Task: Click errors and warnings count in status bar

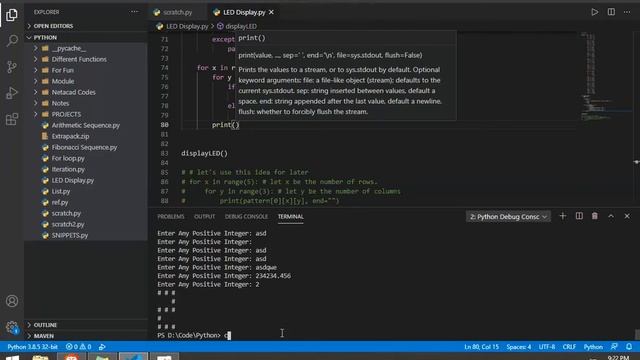Action: pos(78,347)
